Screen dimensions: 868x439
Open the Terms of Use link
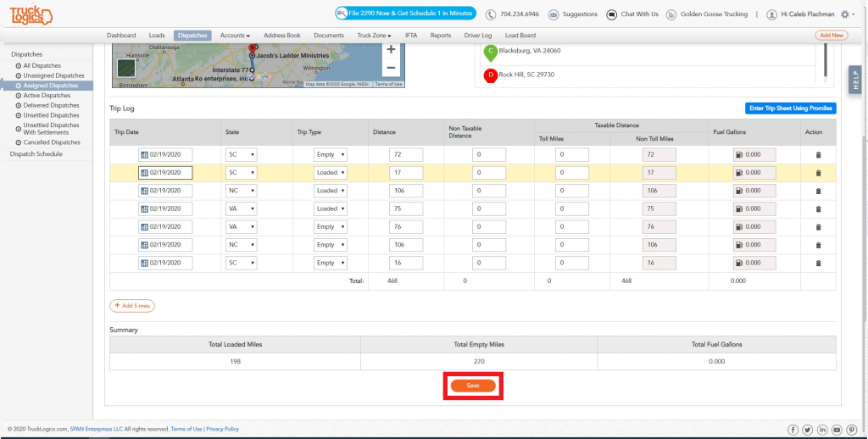[186, 429]
